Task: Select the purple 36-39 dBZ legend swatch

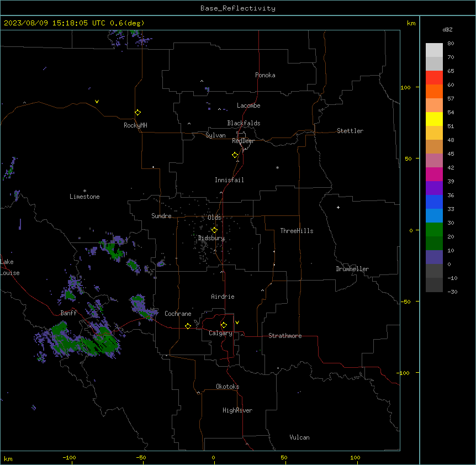Action: [x=434, y=188]
